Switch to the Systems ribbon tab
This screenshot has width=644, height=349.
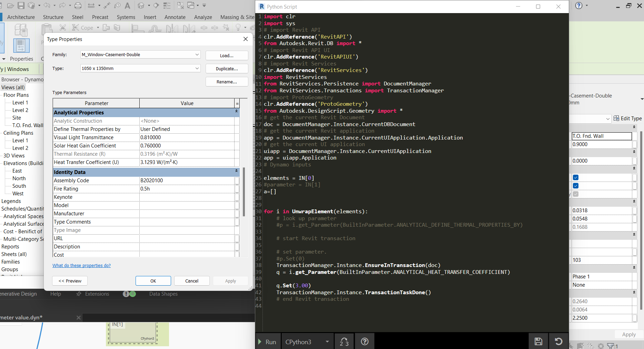126,17
